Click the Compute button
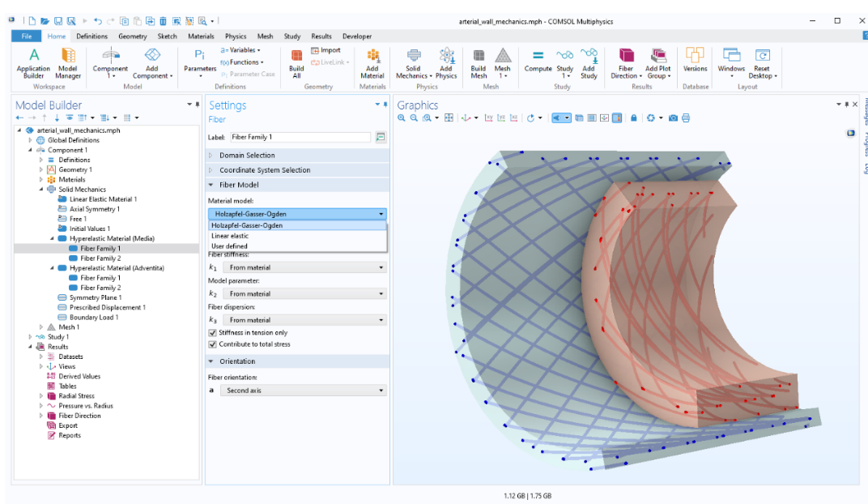The image size is (868, 504). tap(538, 61)
